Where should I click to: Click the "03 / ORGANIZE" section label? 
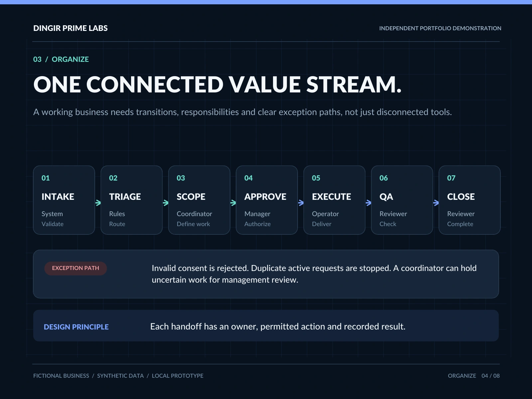[61, 59]
